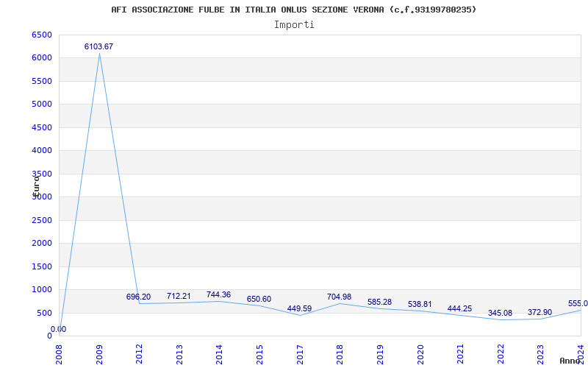
Task: Select the 449.59 value label
Action: coord(299,308)
